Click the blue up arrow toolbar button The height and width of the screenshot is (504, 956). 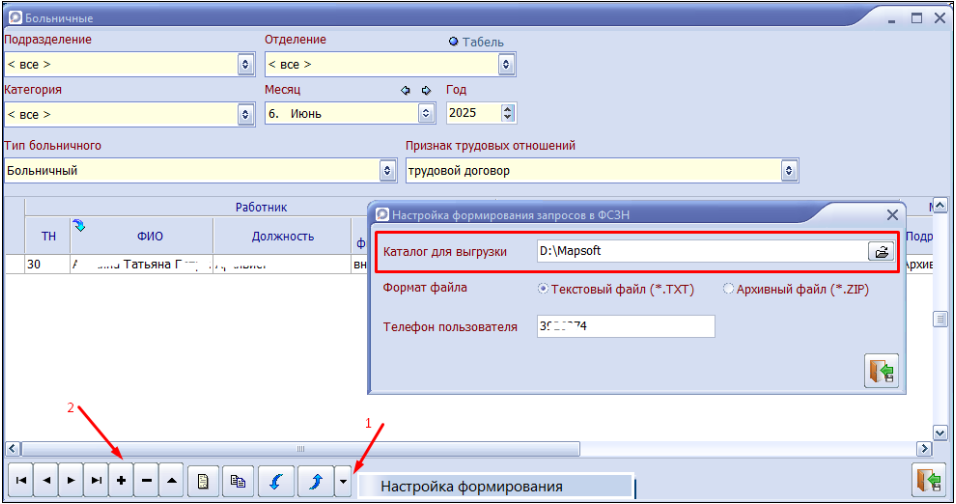click(x=313, y=481)
